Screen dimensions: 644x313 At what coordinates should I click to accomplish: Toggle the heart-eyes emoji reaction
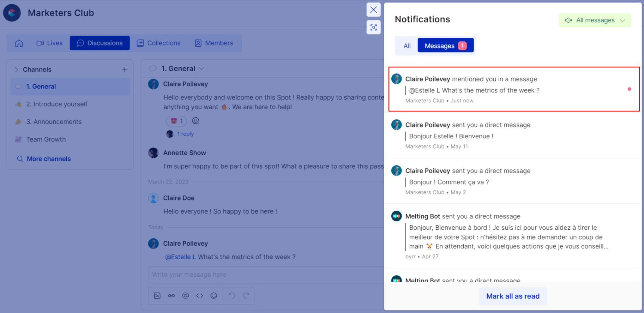(x=176, y=121)
